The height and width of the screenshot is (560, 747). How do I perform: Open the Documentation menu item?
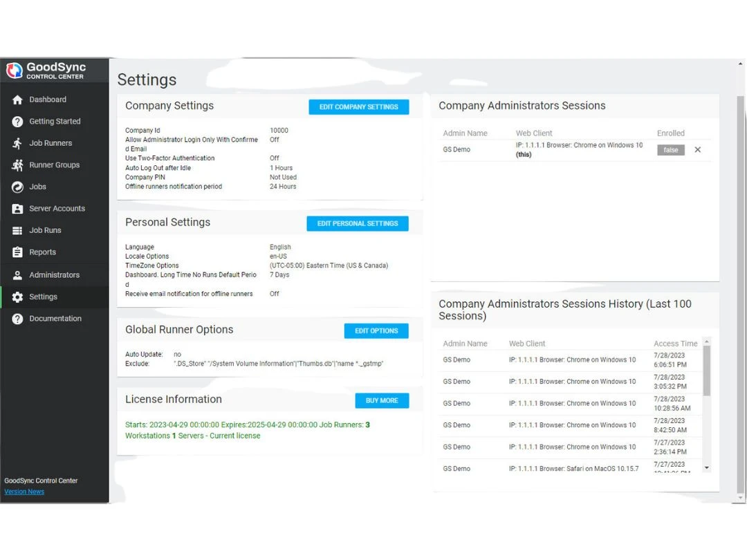[55, 319]
